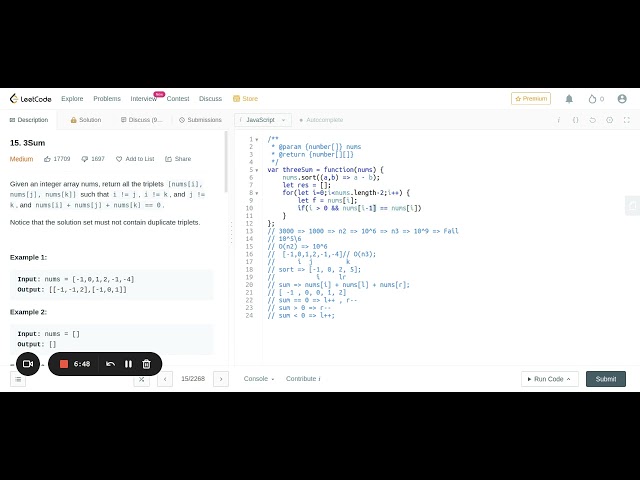Click the panel divider handle
This screenshot has height=480, width=640.
click(x=231, y=233)
